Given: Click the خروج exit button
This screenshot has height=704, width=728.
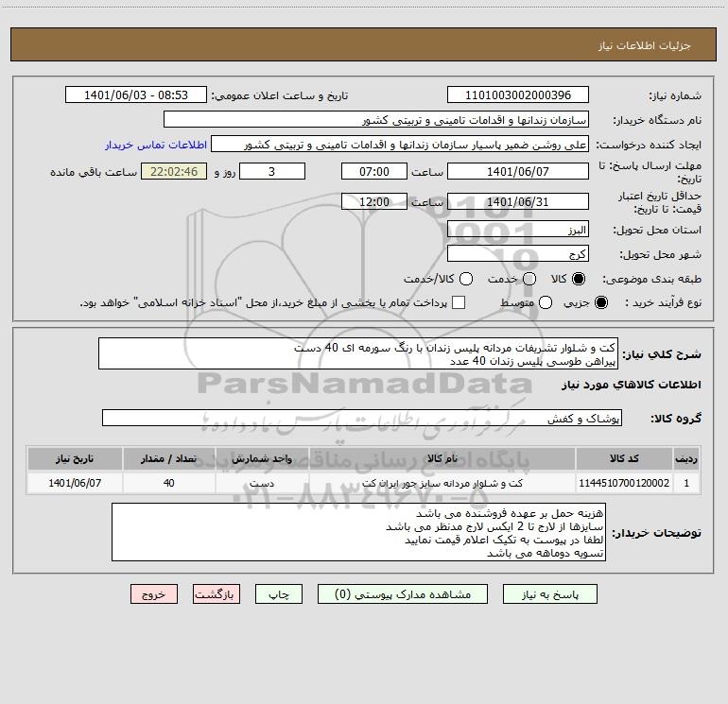Looking at the screenshot, I should 154,594.
